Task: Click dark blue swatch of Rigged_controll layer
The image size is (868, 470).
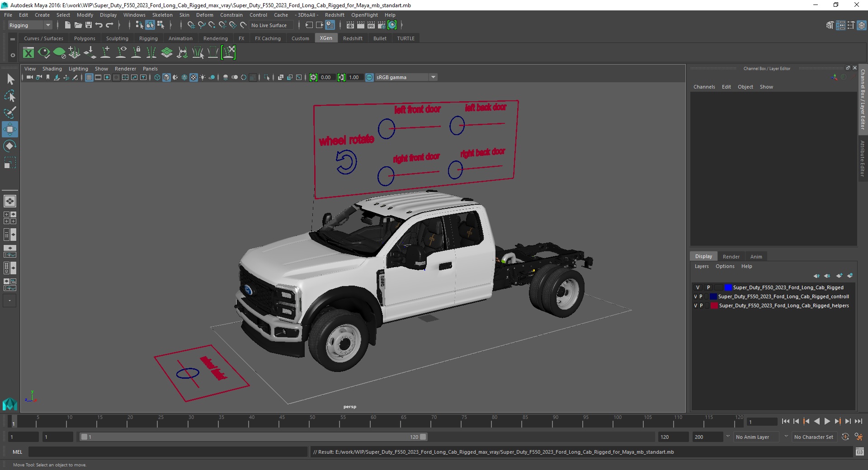Action: 713,297
